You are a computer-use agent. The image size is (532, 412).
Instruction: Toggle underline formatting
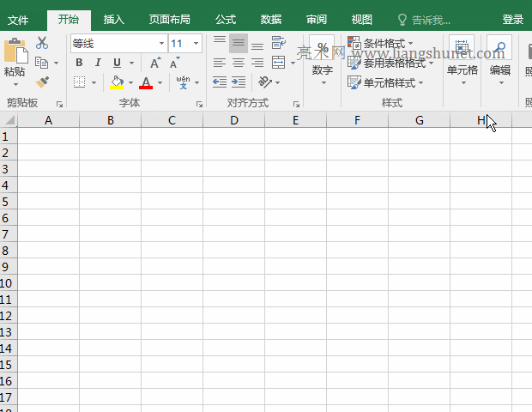click(117, 63)
